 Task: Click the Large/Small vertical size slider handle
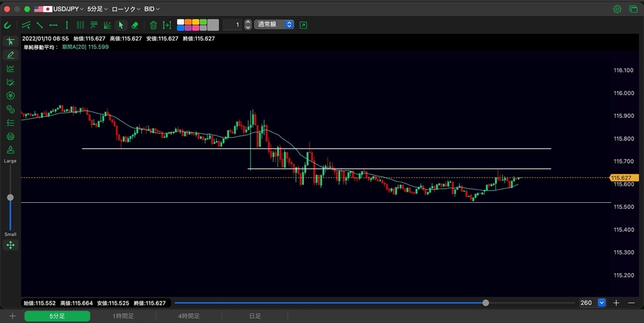tap(10, 197)
